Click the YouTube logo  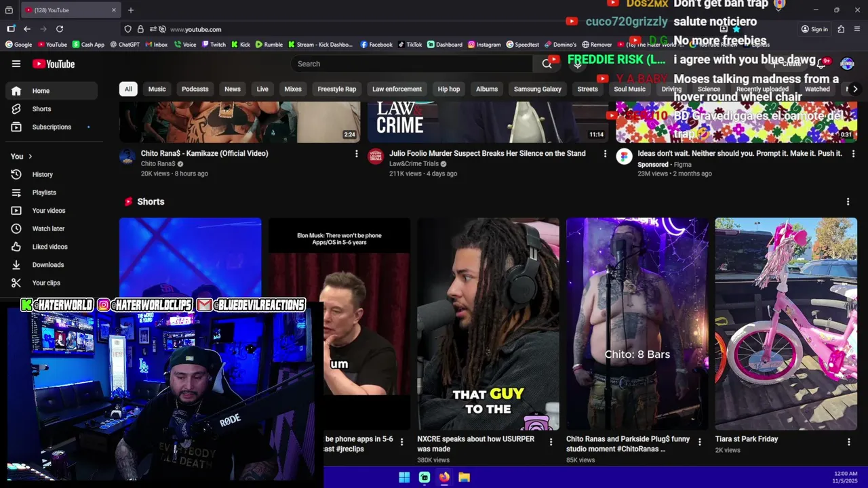[54, 64]
